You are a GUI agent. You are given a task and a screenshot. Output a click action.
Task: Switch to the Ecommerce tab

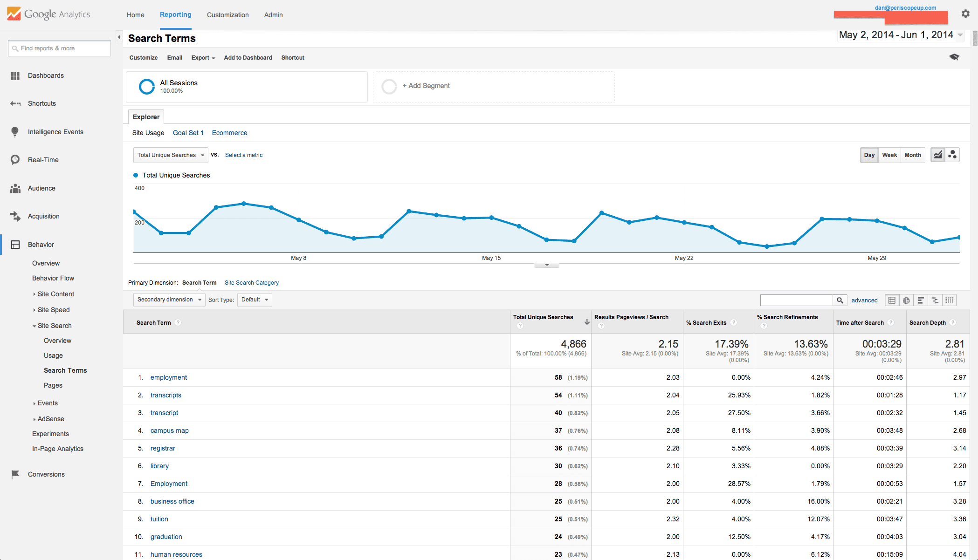click(229, 133)
